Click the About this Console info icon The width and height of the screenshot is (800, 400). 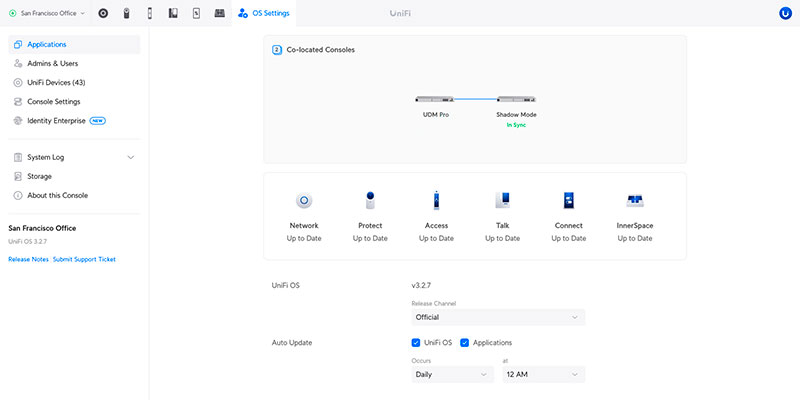tap(18, 195)
